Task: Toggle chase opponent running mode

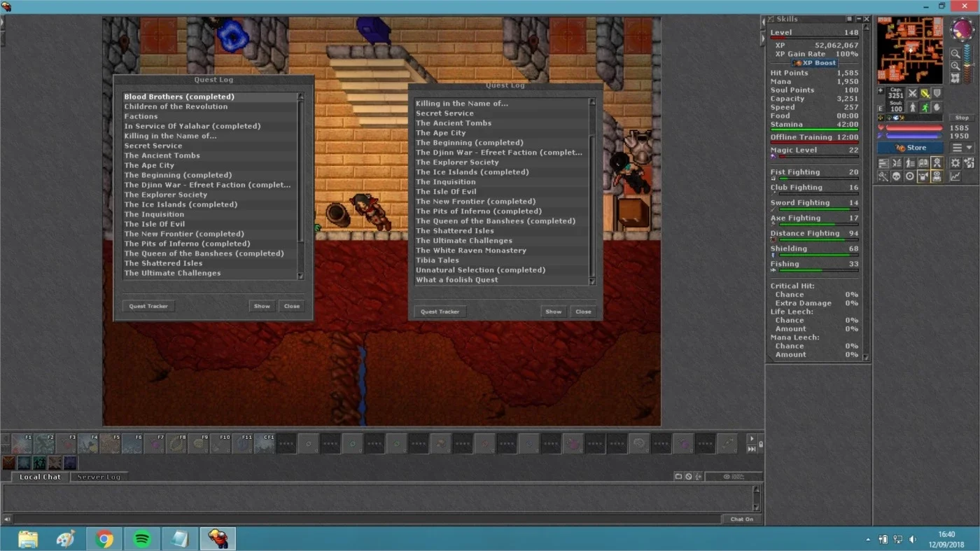Action: 925,107
